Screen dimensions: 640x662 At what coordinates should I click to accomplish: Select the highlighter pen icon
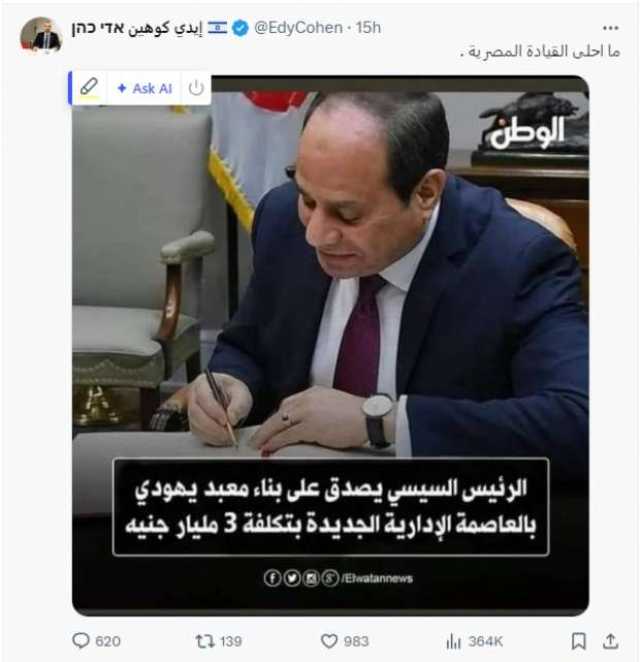89,87
